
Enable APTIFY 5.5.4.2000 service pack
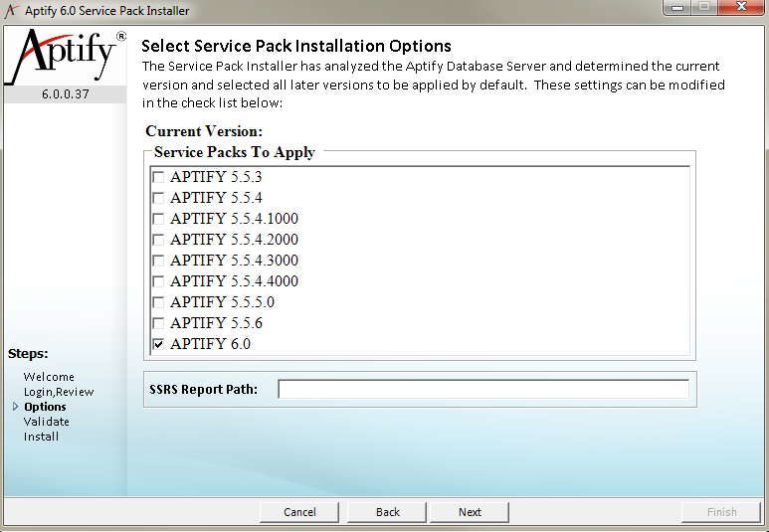click(158, 240)
